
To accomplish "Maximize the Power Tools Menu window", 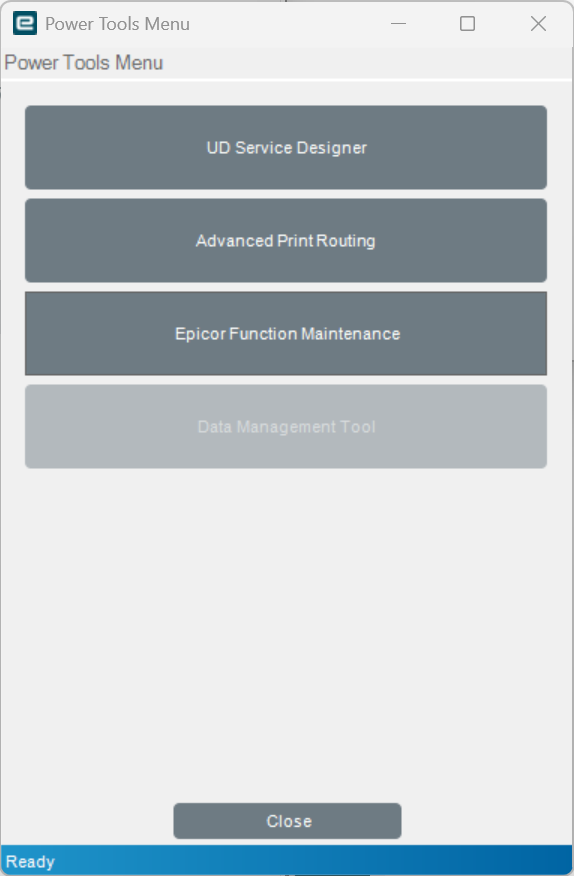I will [x=467, y=23].
